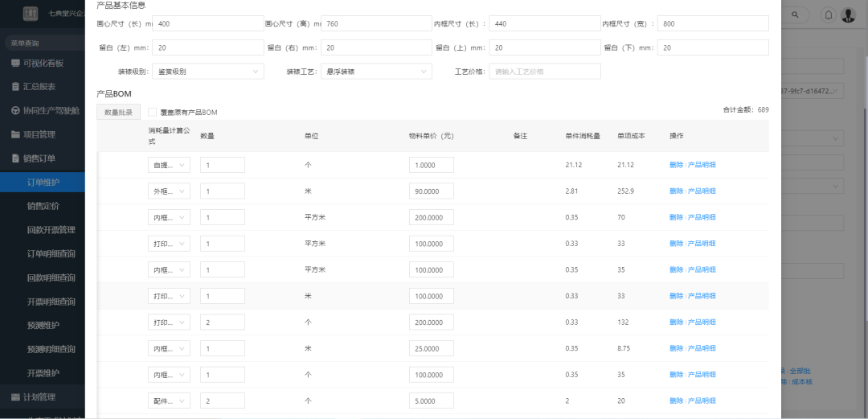
Task: Click the 画心尺寸（长）field containing 400
Action: (x=208, y=24)
